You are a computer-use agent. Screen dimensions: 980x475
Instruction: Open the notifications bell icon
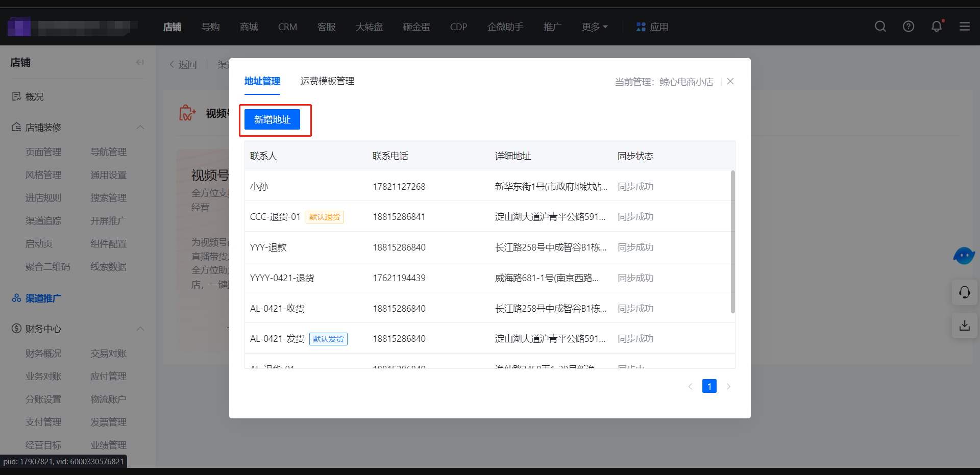pos(937,26)
